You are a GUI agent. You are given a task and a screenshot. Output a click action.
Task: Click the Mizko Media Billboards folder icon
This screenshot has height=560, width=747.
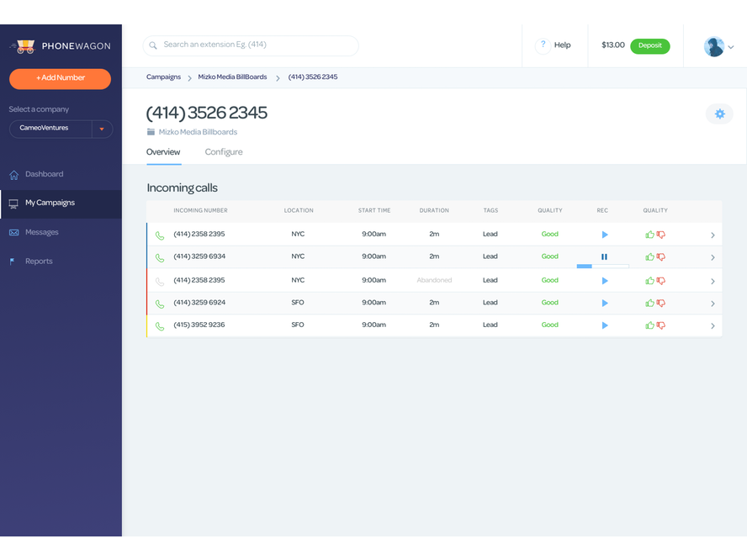(x=151, y=132)
